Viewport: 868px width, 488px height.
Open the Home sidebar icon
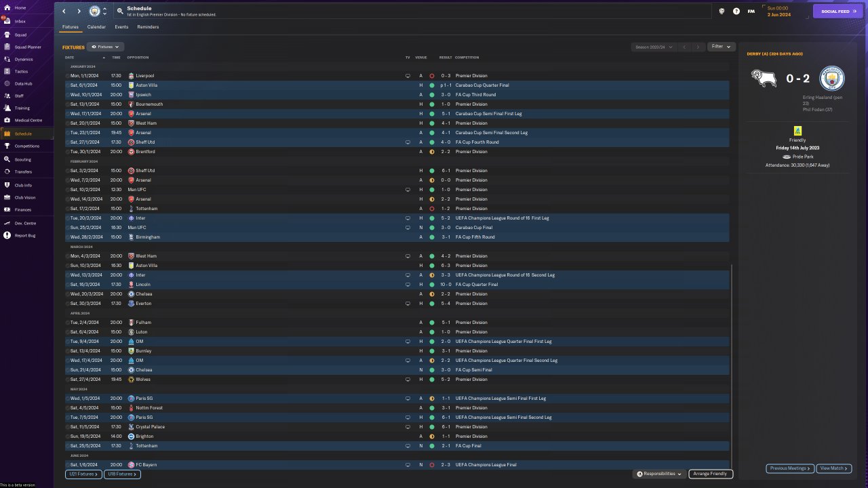[x=7, y=7]
